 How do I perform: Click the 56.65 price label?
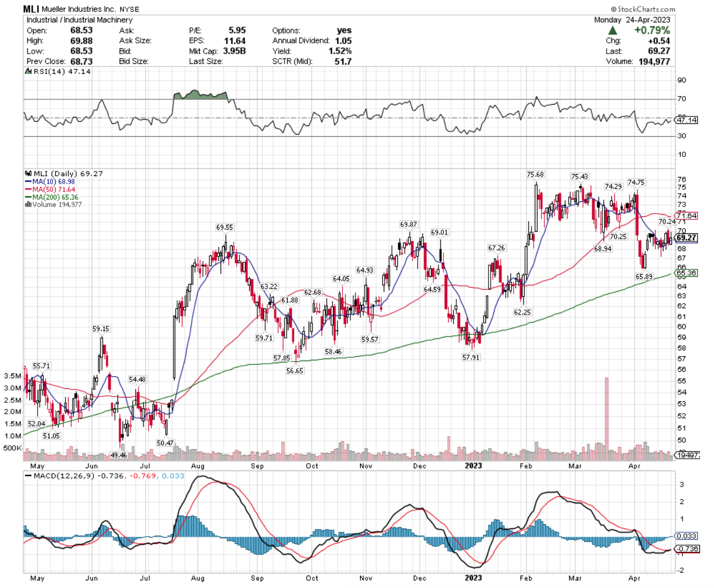(295, 371)
